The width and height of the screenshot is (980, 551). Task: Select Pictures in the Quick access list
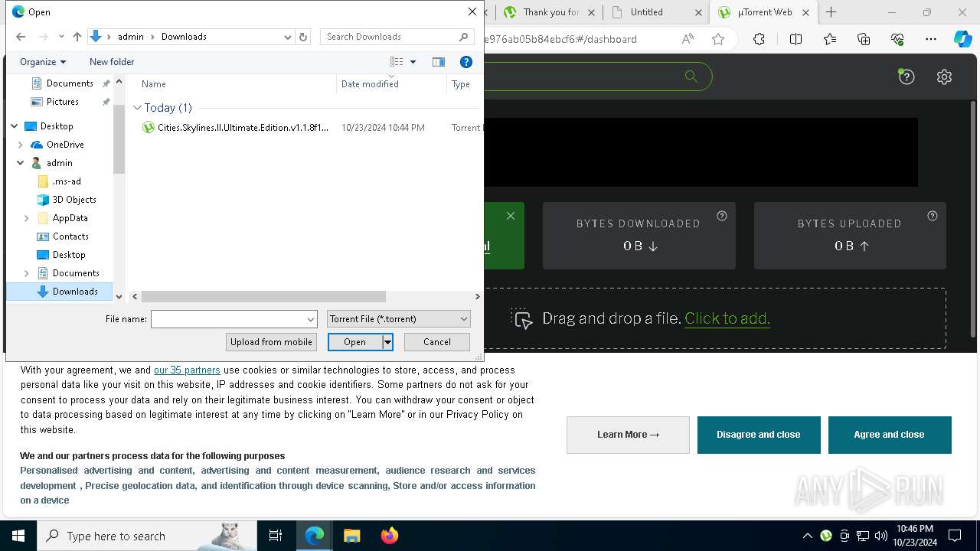point(63,102)
